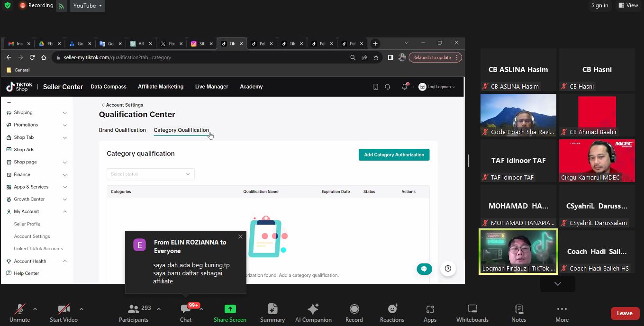Click the bookmark star icon
This screenshot has height=326, width=644.
[376, 57]
